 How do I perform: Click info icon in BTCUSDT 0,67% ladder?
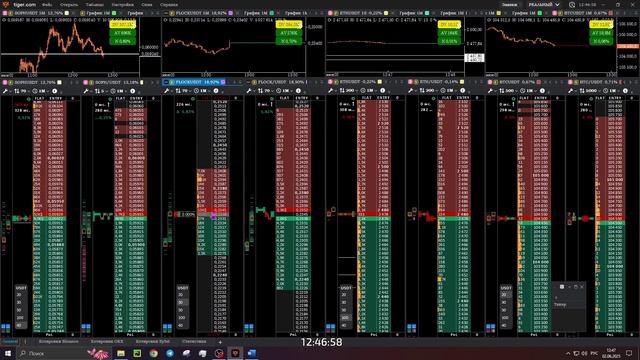pyautogui.click(x=542, y=91)
